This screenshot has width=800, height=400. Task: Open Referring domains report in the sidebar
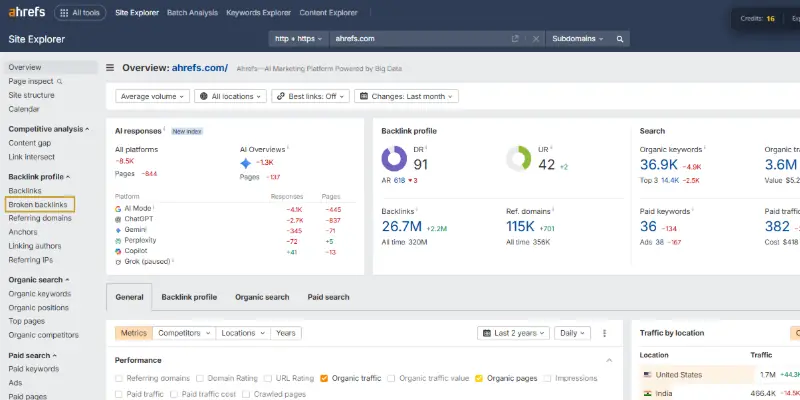click(40, 218)
